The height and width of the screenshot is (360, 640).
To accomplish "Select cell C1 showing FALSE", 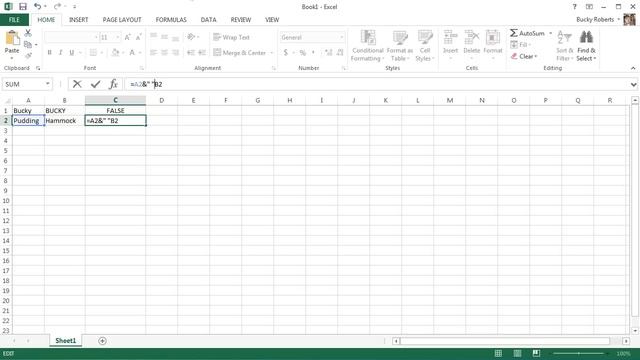I will click(x=116, y=111).
